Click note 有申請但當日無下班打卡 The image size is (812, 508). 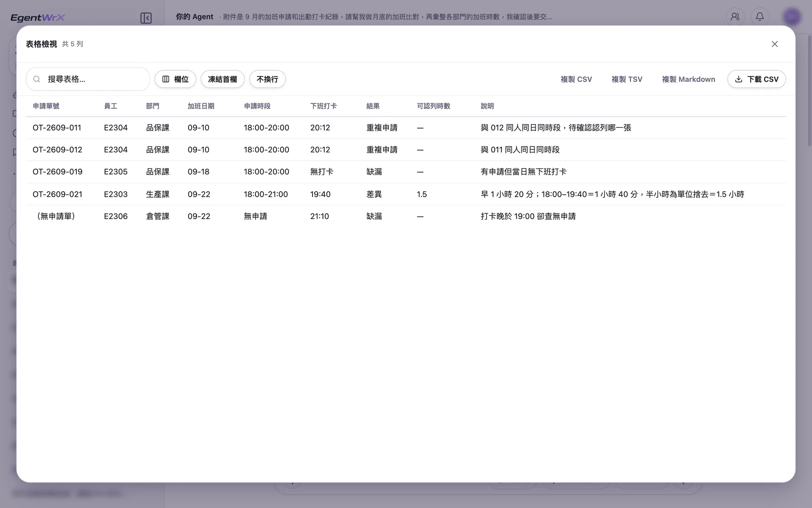(x=524, y=172)
